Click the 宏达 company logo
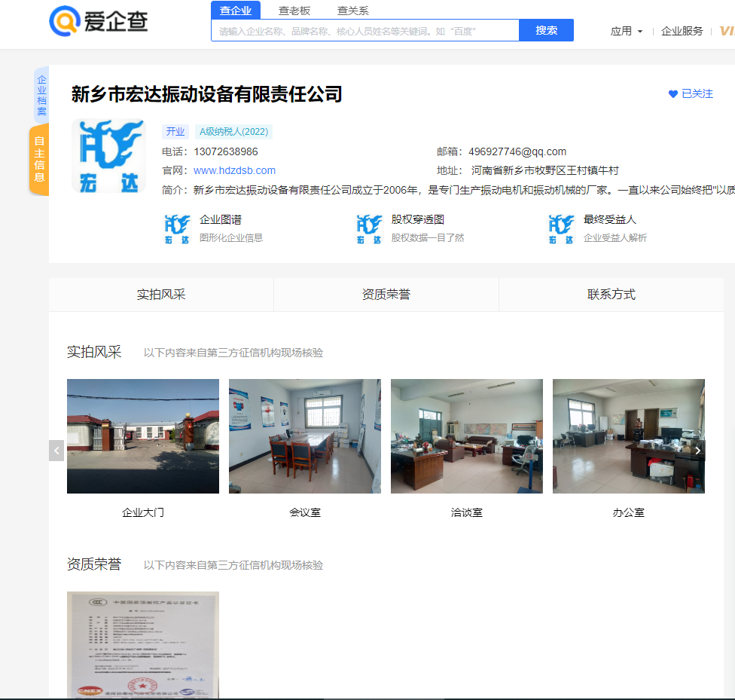Screen dimensions: 735x700 point(108,156)
